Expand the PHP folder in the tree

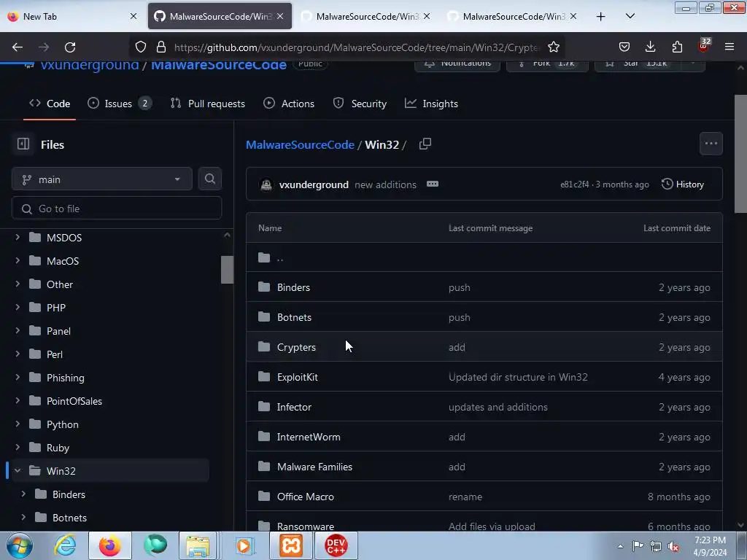point(18,307)
